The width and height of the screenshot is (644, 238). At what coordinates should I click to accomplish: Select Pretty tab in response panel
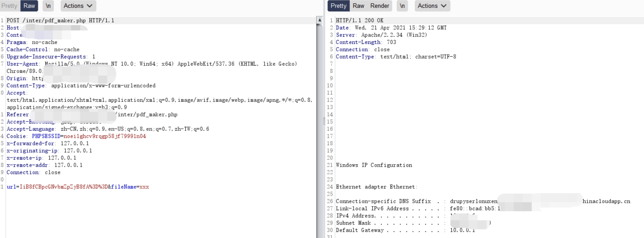(x=338, y=6)
